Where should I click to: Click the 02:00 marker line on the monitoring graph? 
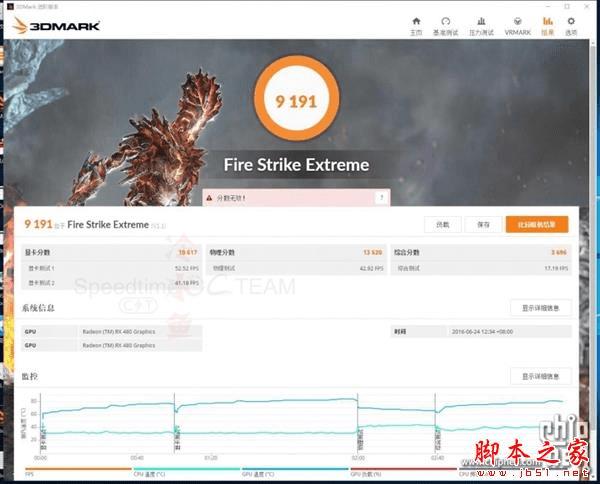click(x=358, y=423)
